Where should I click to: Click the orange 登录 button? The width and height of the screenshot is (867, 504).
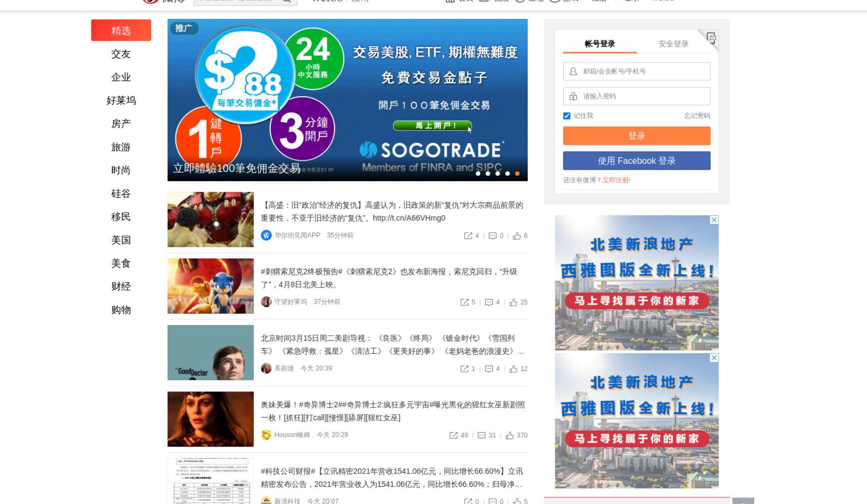[636, 136]
